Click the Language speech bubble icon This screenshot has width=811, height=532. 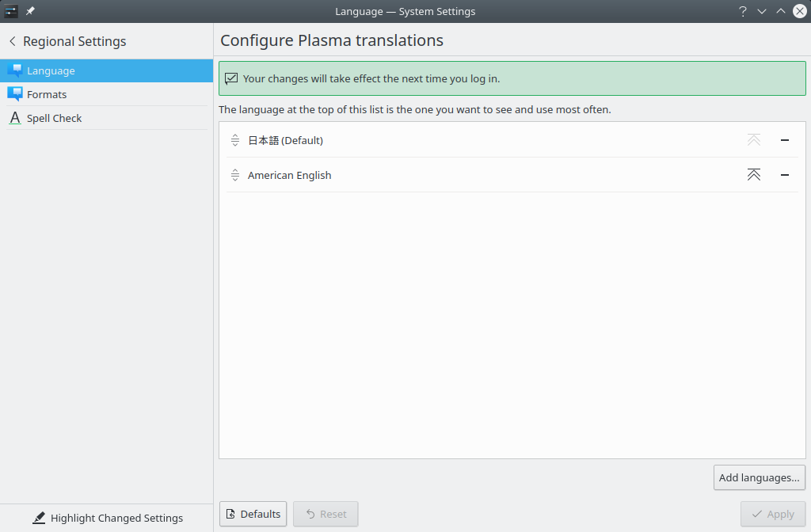[15, 70]
